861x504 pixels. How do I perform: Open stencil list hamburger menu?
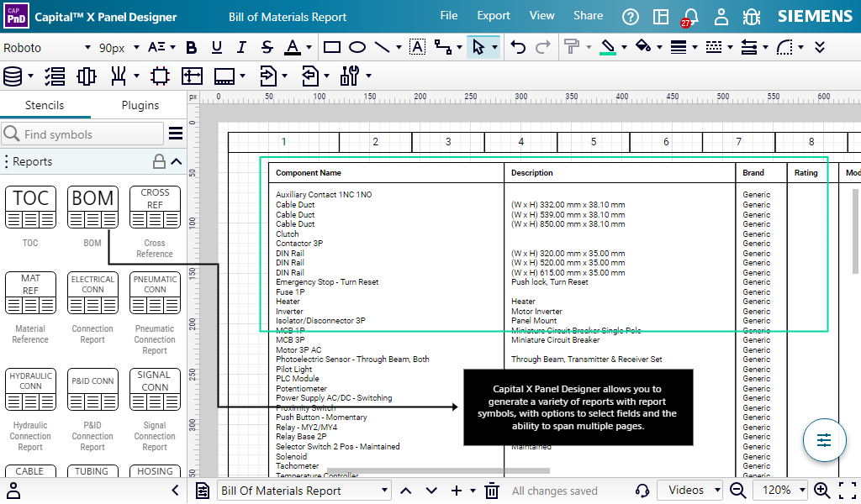pyautogui.click(x=176, y=134)
